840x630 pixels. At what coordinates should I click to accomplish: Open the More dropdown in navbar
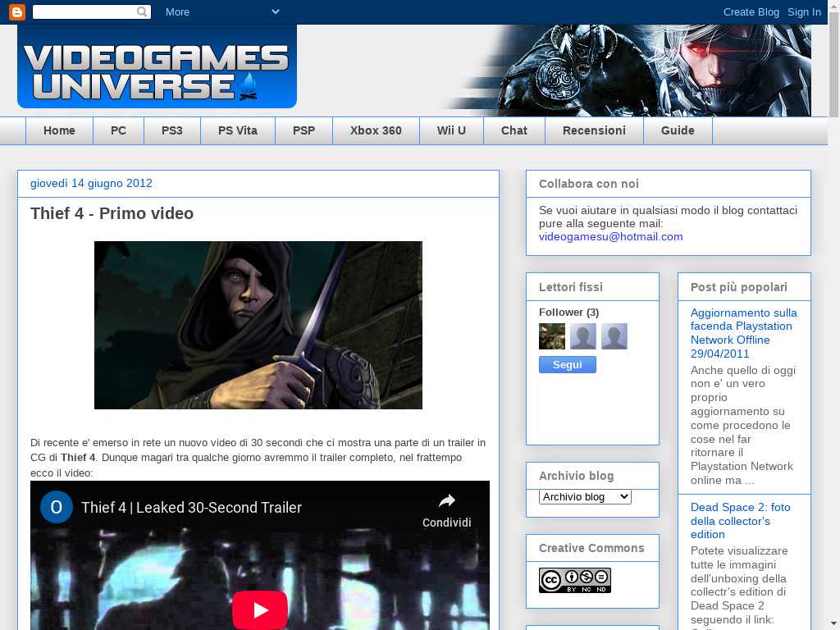pyautogui.click(x=222, y=11)
